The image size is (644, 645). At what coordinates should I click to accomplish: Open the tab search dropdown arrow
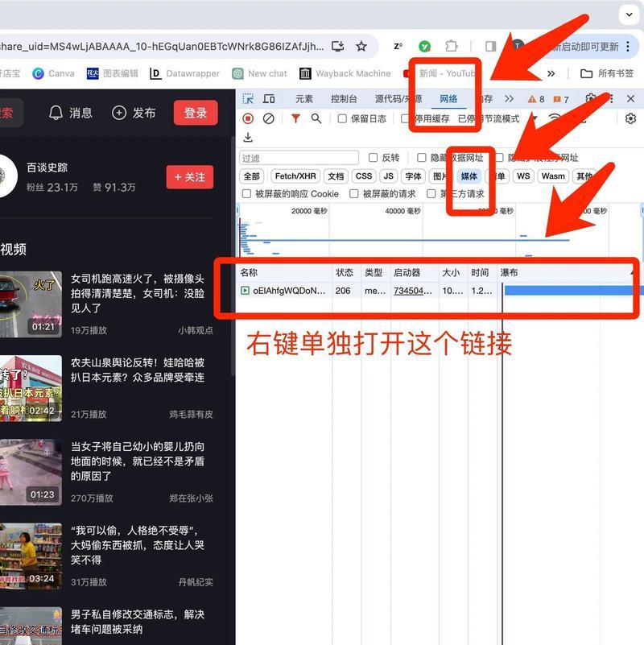(x=630, y=14)
